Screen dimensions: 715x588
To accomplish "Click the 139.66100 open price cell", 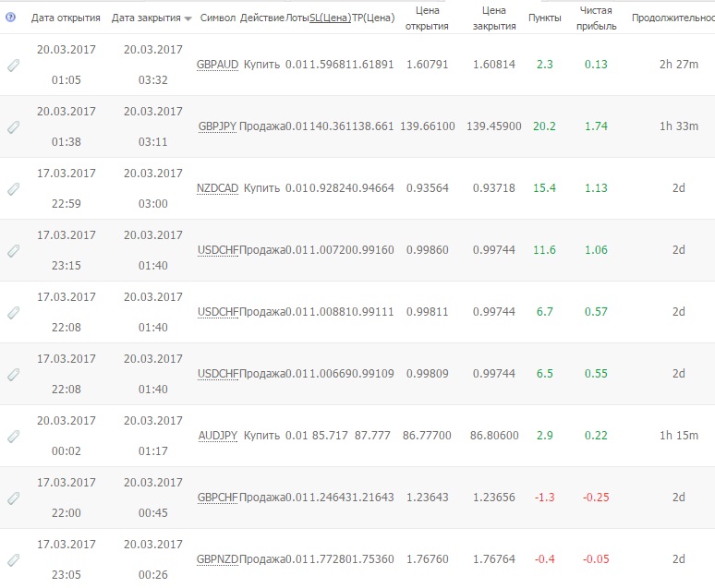I will click(x=428, y=126).
